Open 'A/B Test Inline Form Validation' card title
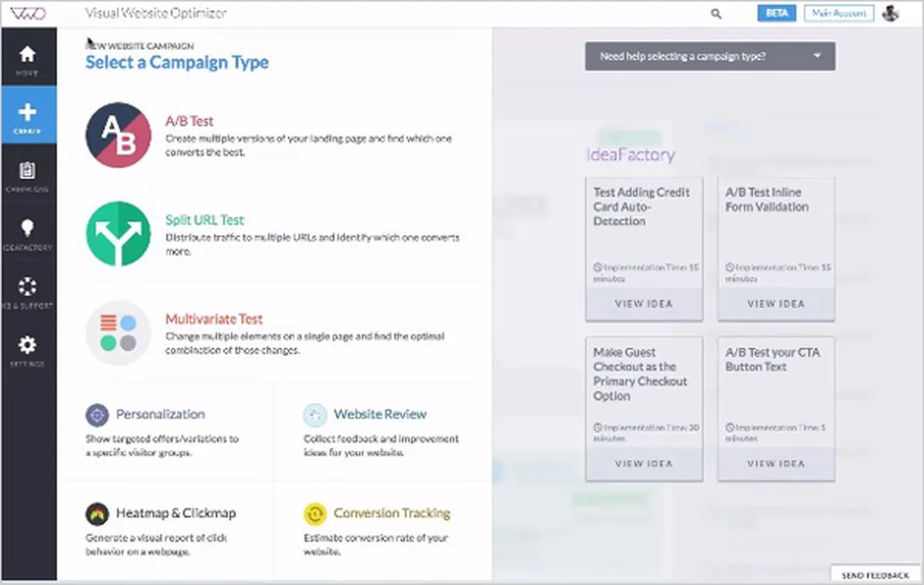Image resolution: width=924 pixels, height=585 pixels. tap(767, 199)
